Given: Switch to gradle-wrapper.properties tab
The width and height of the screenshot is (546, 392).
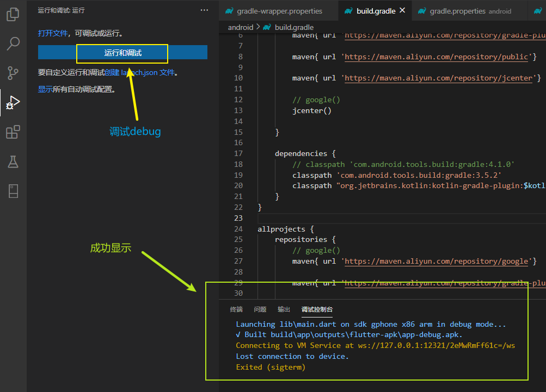Looking at the screenshot, I should coord(279,11).
